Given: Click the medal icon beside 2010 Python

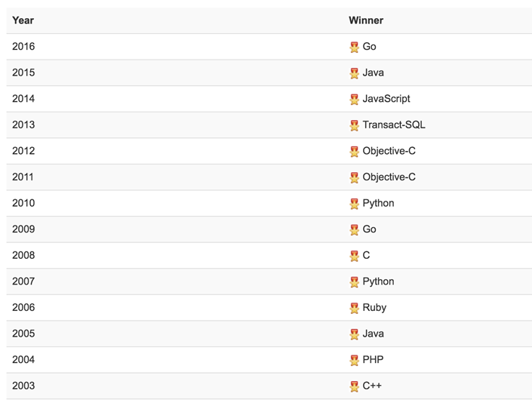Looking at the screenshot, I should click(x=354, y=204).
